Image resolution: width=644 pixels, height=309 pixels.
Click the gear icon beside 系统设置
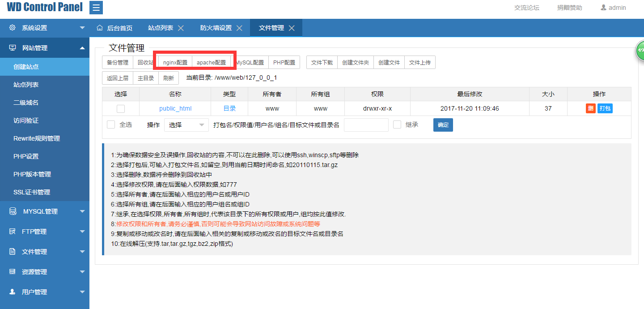(12, 27)
